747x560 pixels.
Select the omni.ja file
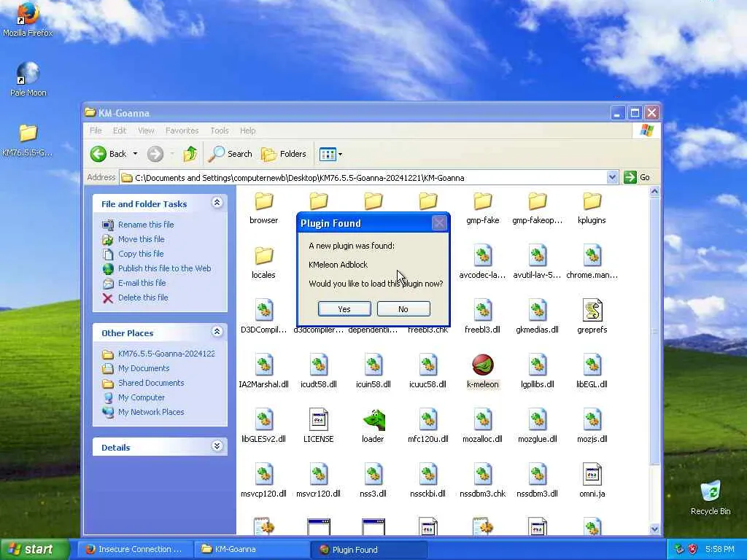(592, 480)
